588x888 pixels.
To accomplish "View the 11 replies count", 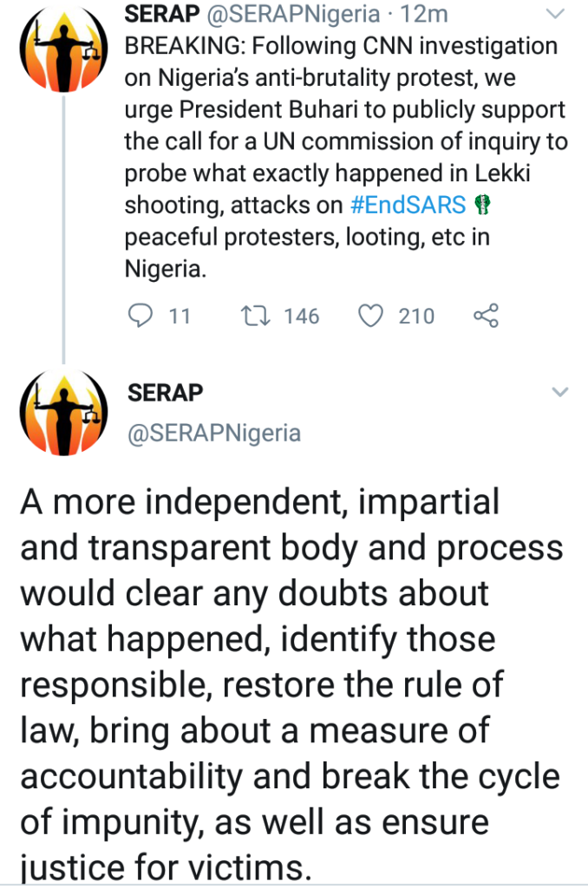I will (x=180, y=316).
